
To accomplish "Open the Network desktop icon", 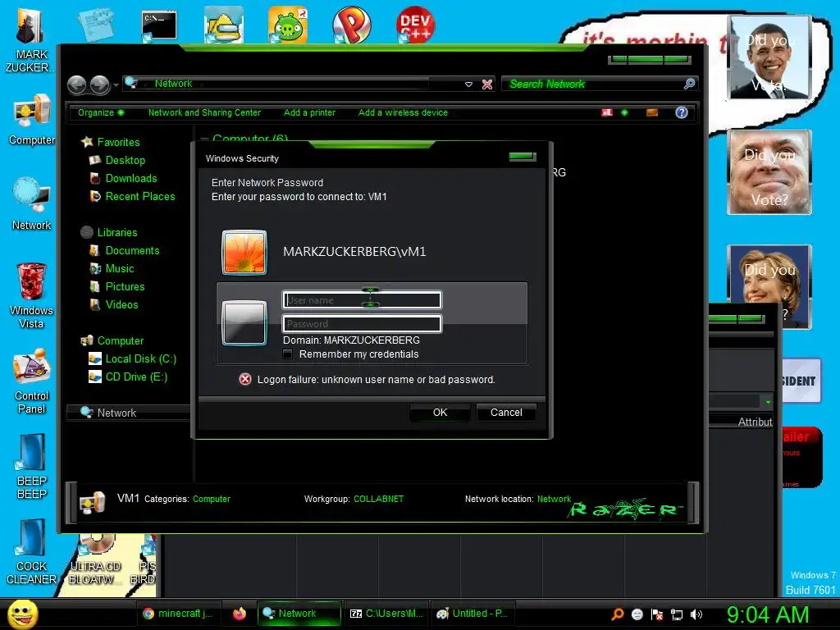I will [x=32, y=204].
